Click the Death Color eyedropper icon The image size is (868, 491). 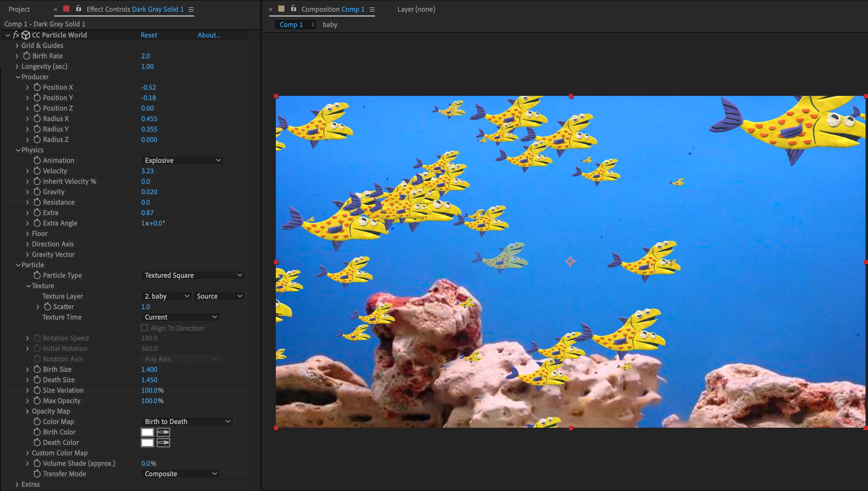[x=163, y=443]
